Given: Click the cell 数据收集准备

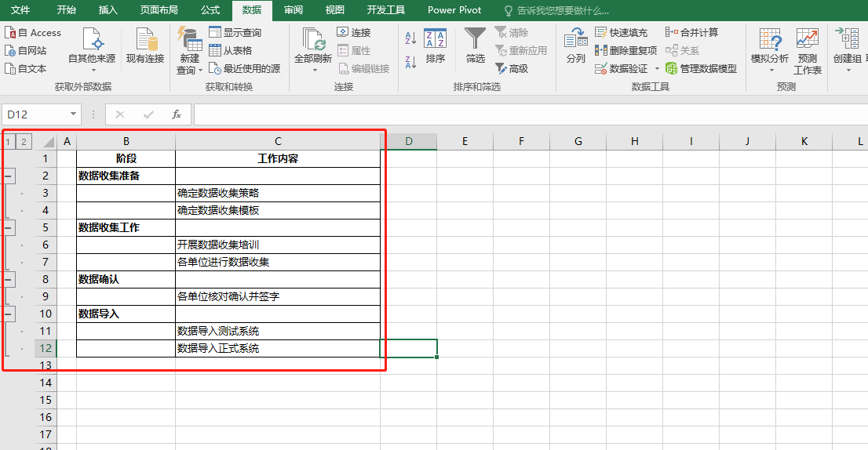Looking at the screenshot, I should [126, 176].
